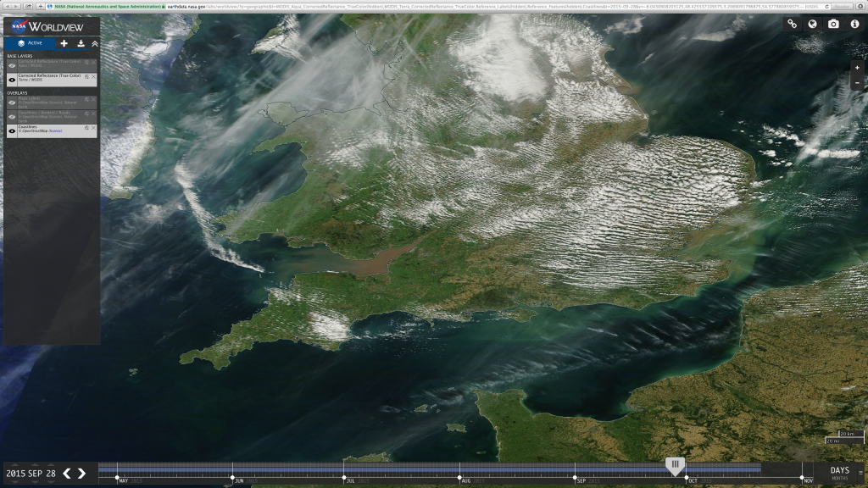The height and width of the screenshot is (488, 868).
Task: Open options for Coastlines overlay
Action: [86, 128]
